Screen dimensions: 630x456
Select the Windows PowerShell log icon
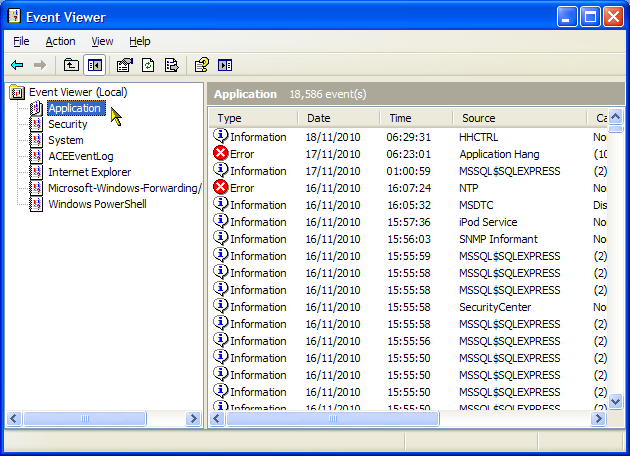pos(37,204)
